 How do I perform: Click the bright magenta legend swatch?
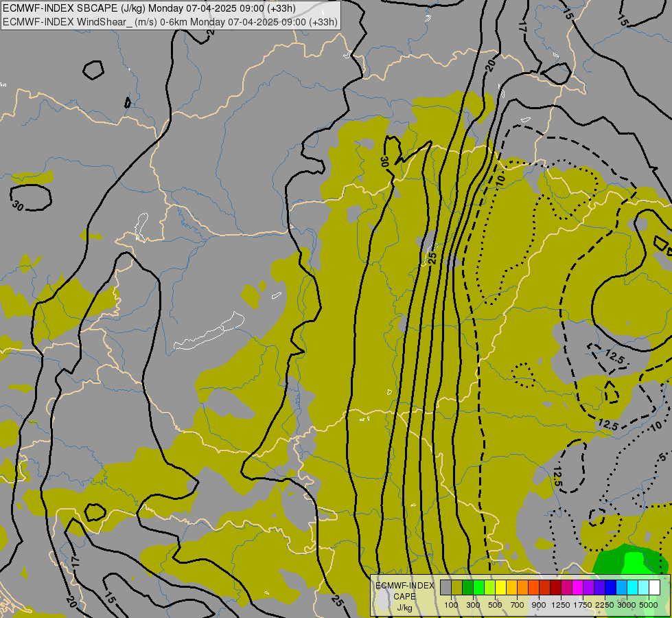[x=578, y=587]
